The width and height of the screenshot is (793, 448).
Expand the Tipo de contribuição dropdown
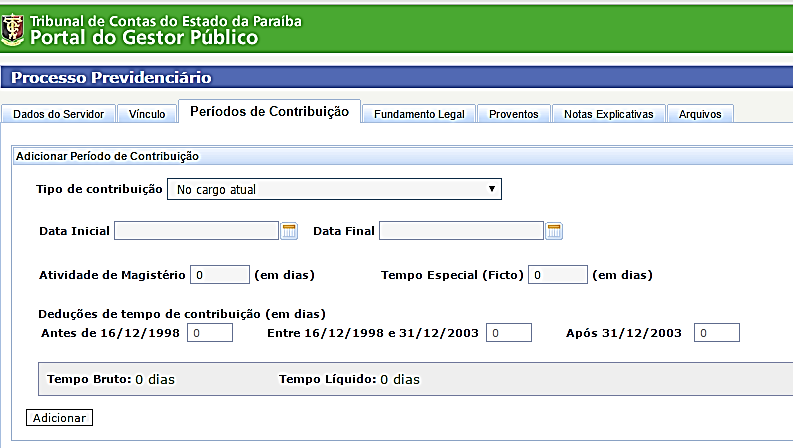[x=333, y=189]
